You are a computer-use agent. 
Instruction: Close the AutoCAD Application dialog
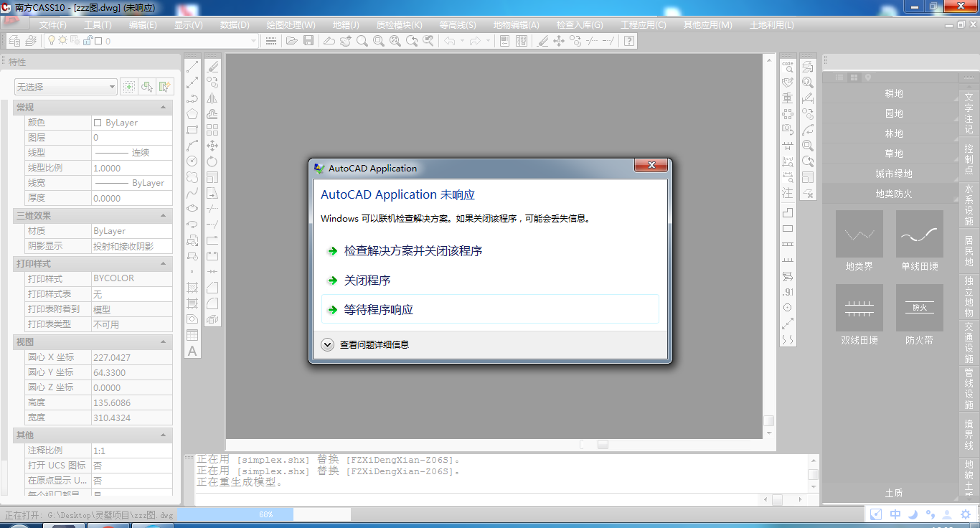pos(651,166)
